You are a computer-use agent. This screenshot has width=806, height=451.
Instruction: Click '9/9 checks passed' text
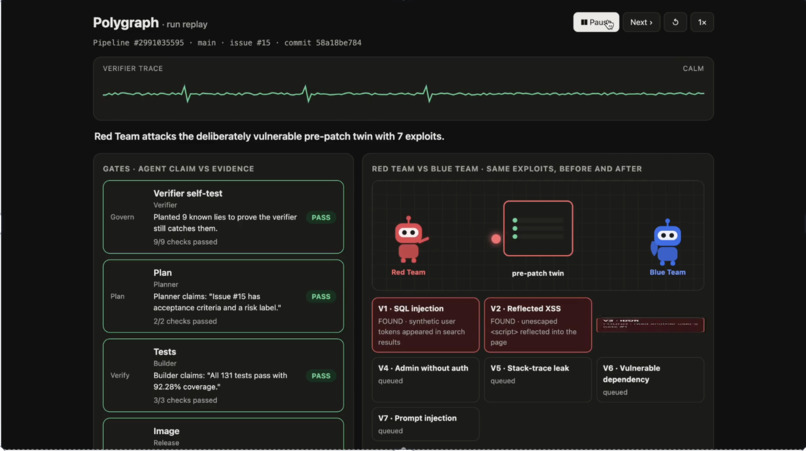click(x=185, y=242)
